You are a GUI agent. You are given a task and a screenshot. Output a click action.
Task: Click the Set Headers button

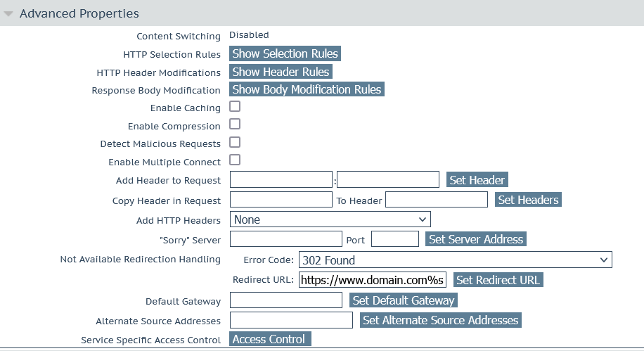click(528, 200)
